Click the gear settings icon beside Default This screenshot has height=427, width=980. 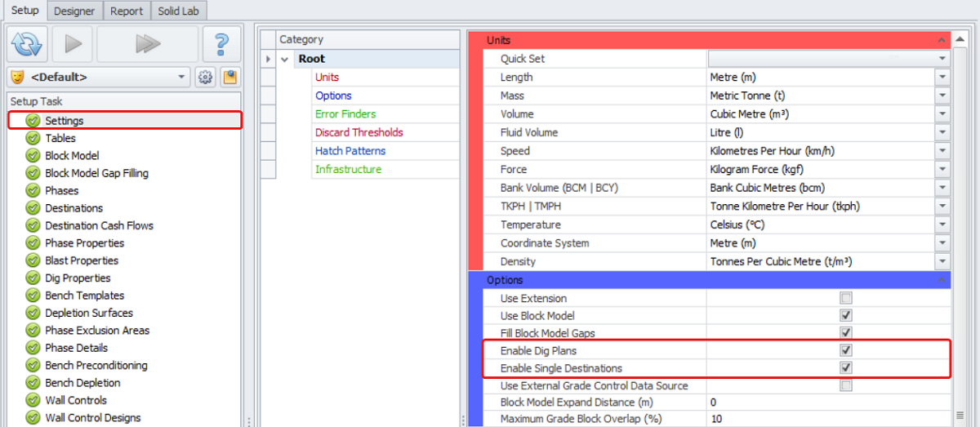click(x=205, y=78)
